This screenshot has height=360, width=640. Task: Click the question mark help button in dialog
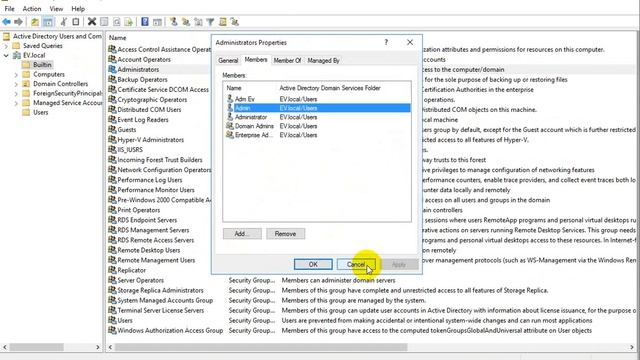coord(386,42)
